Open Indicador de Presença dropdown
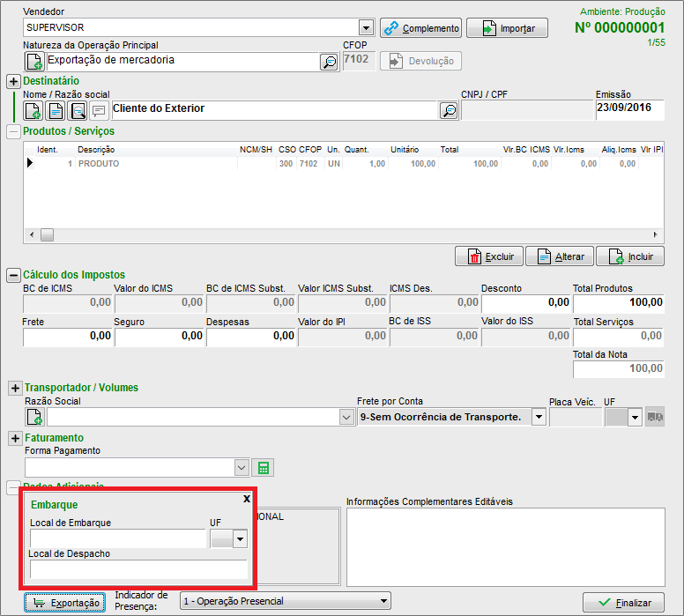The height and width of the screenshot is (616, 684). (382, 601)
